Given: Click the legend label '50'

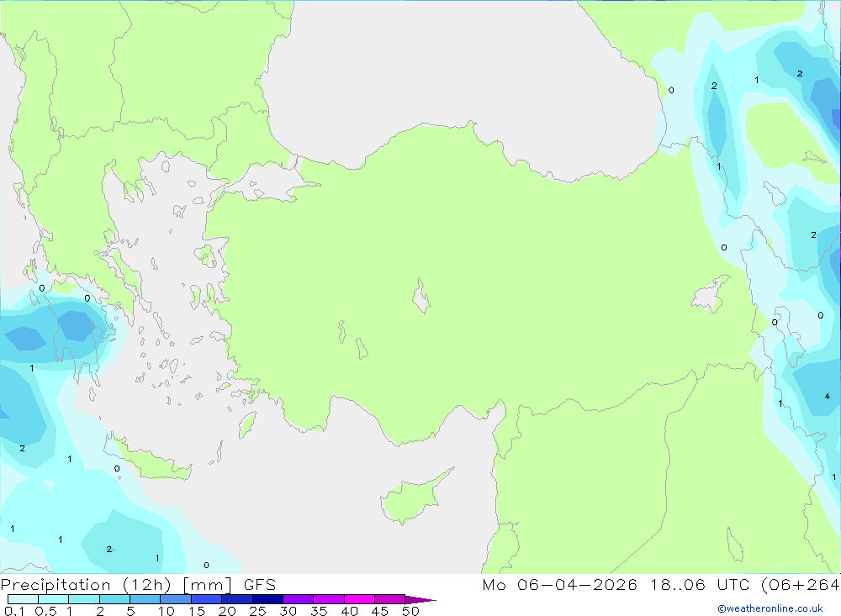Looking at the screenshot, I should (411, 611).
